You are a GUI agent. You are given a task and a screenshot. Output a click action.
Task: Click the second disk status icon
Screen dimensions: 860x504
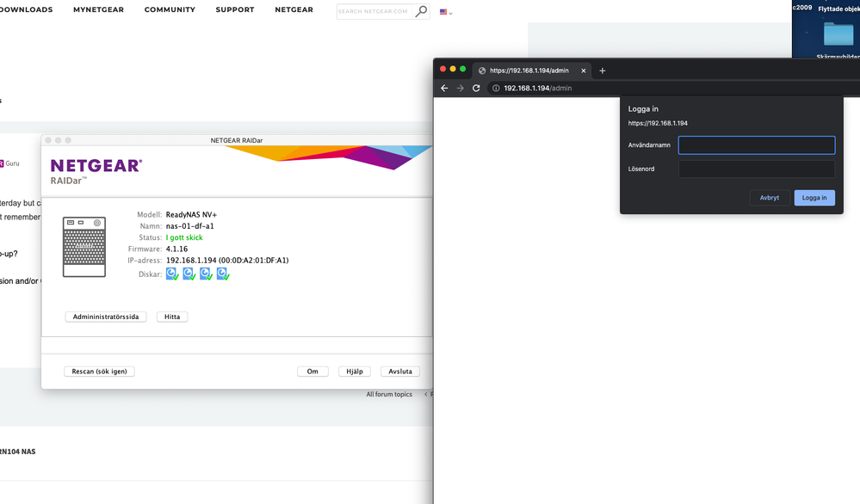pos(189,274)
